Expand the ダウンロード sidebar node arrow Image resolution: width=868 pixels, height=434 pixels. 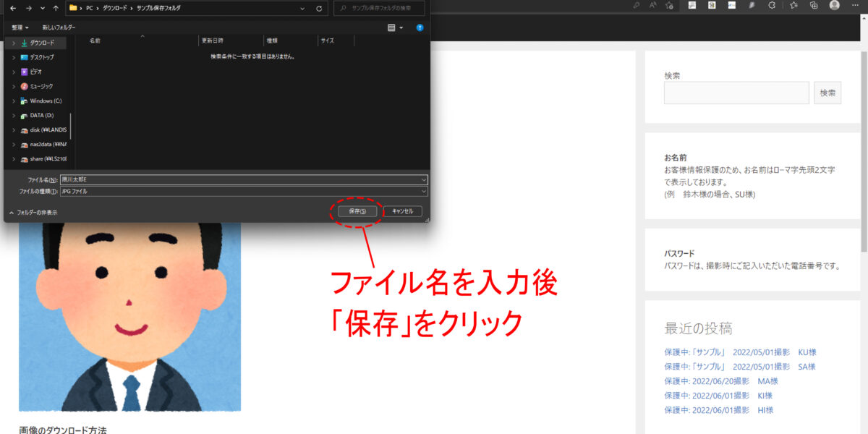[12, 43]
